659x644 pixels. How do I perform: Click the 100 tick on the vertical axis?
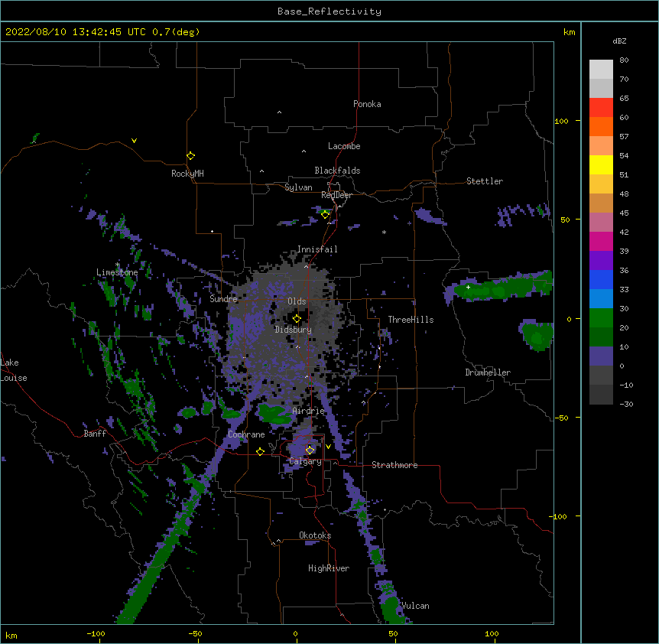tap(561, 121)
